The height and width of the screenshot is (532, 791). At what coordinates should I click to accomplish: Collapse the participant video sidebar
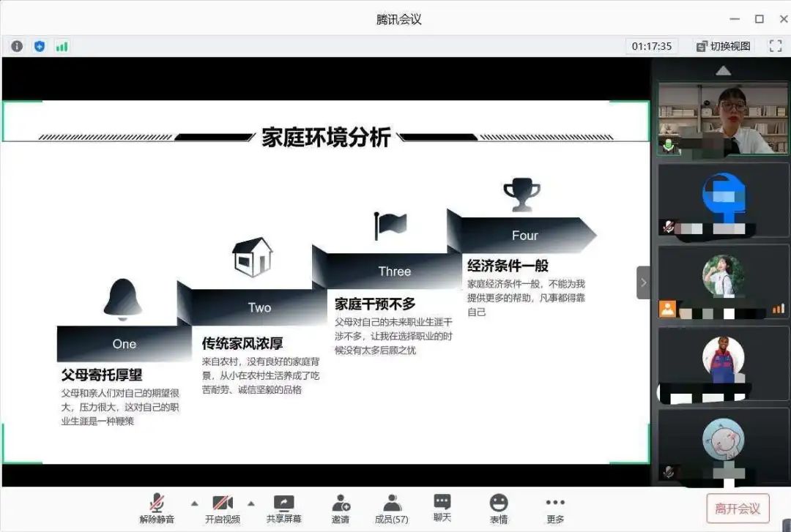(643, 282)
